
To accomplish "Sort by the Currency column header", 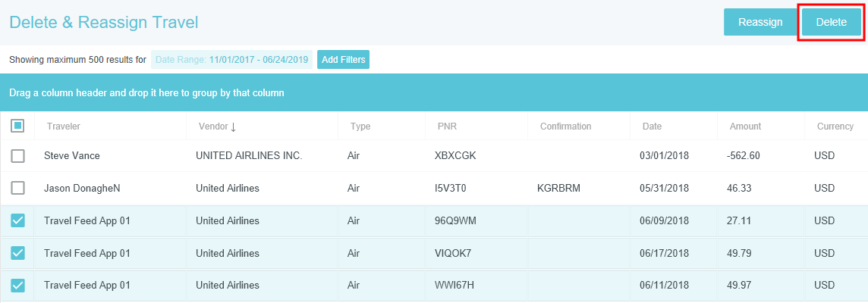I will pyautogui.click(x=835, y=127).
